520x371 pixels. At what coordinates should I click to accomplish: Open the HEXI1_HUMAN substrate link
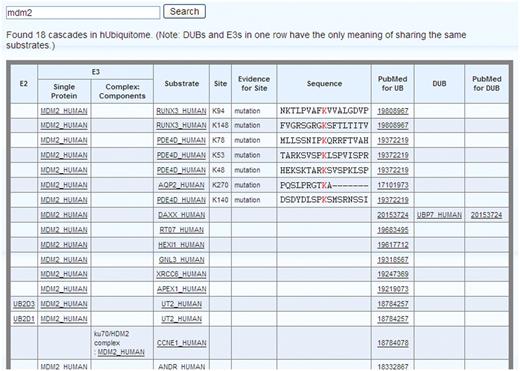[181, 245]
